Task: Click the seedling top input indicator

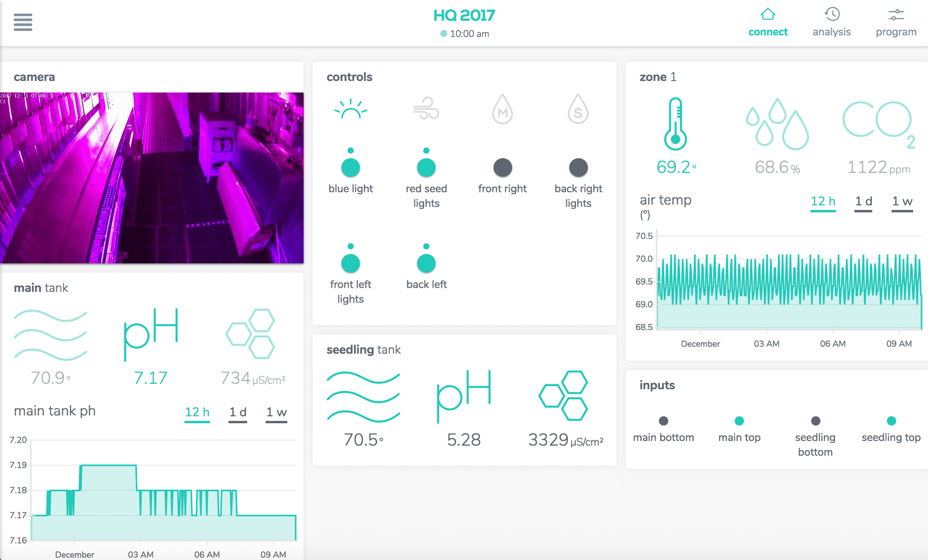Action: point(891,421)
